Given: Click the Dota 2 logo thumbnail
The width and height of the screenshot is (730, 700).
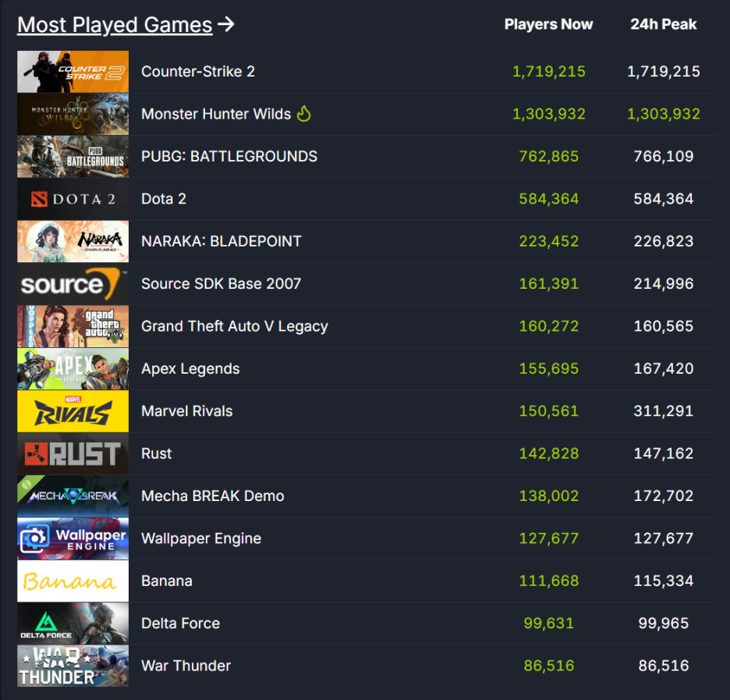Looking at the screenshot, I should [73, 199].
